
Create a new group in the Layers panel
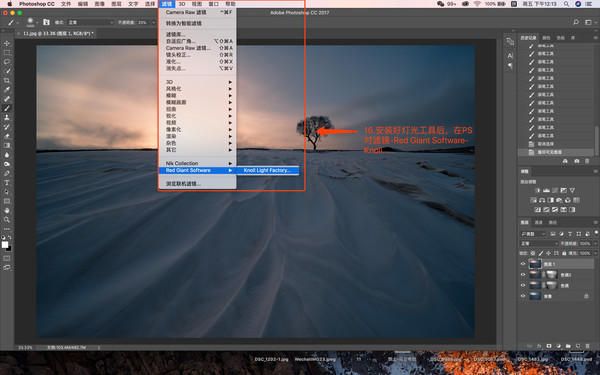point(568,346)
